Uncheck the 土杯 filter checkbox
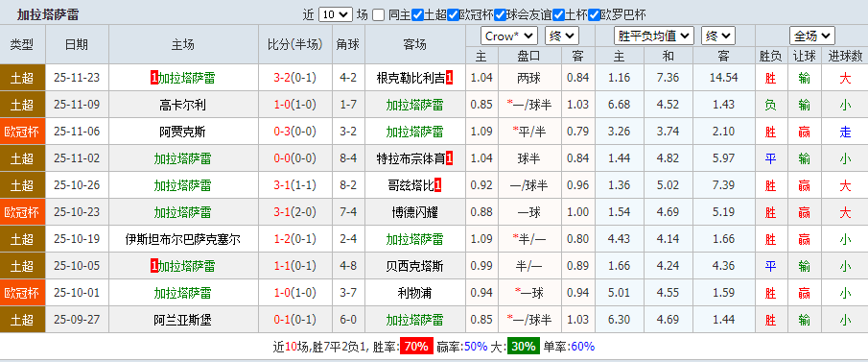This screenshot has width=868, height=362. pos(558,15)
